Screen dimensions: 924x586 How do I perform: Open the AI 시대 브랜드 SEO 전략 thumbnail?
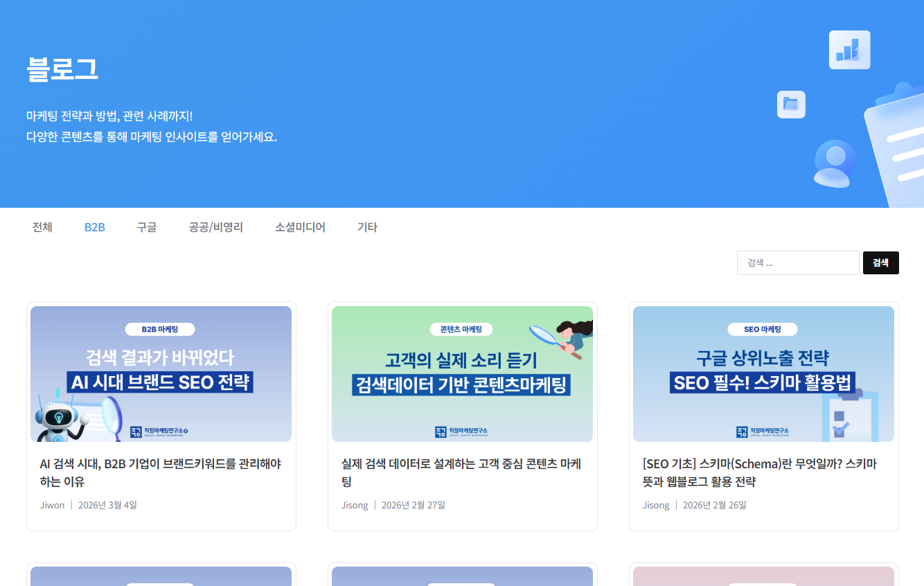tap(161, 374)
